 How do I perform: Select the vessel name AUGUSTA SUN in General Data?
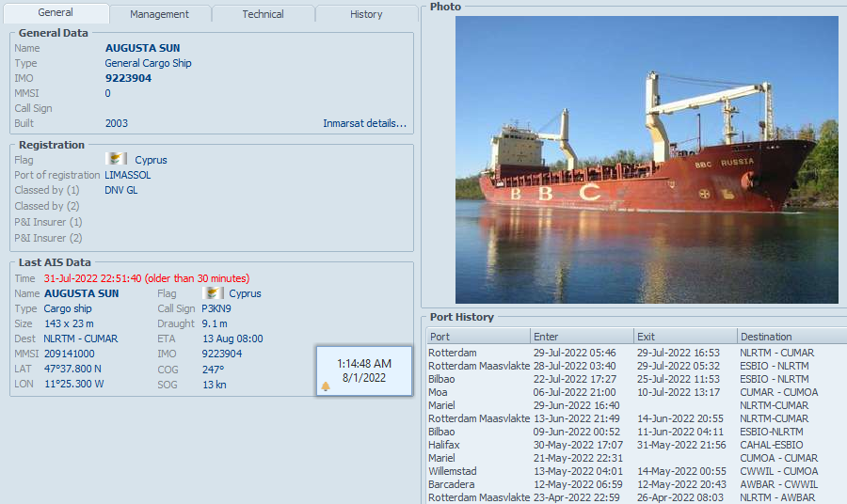143,48
